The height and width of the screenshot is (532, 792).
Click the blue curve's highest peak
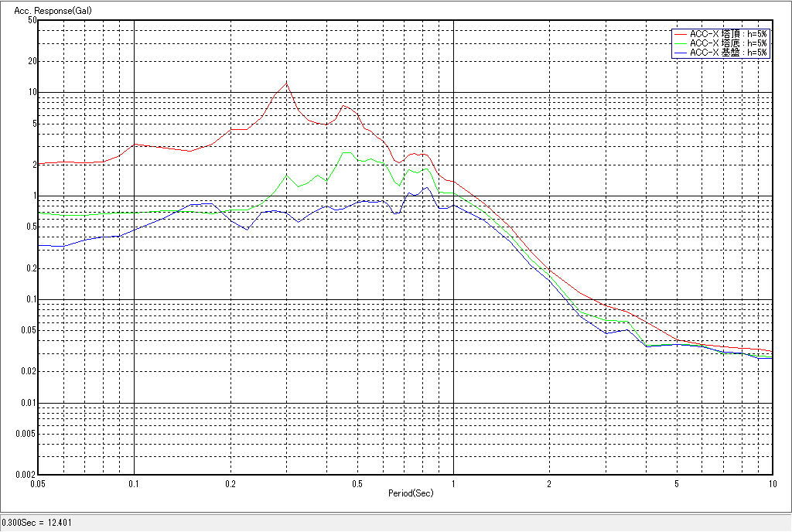click(x=427, y=187)
